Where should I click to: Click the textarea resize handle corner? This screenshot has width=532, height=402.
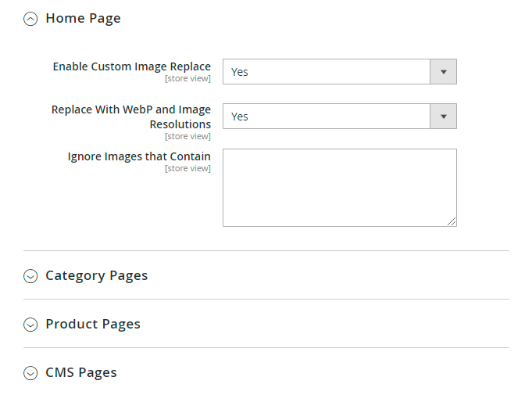(452, 222)
